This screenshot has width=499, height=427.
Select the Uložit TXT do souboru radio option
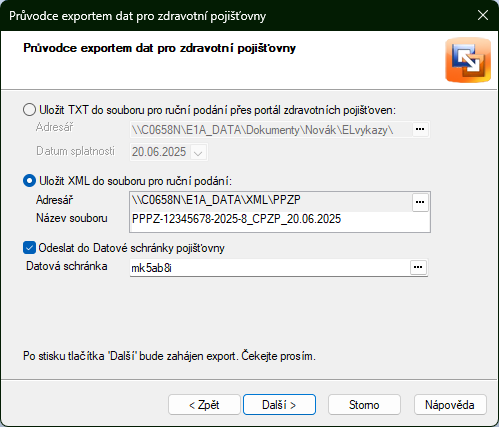point(29,110)
